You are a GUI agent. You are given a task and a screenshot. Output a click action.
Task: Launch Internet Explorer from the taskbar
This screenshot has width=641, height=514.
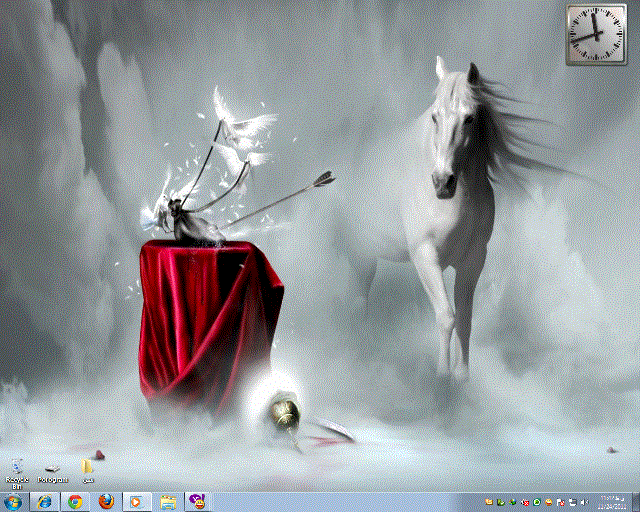(x=44, y=502)
